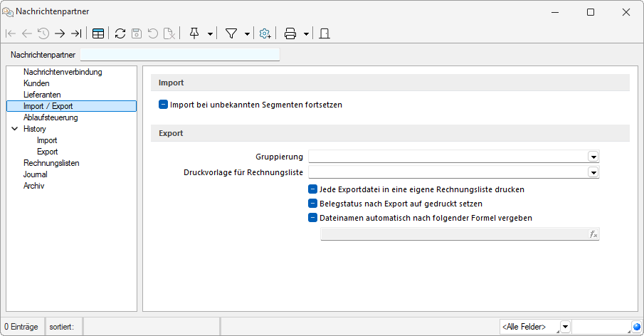Click the printer icon
This screenshot has width=644, height=336.
(x=290, y=33)
